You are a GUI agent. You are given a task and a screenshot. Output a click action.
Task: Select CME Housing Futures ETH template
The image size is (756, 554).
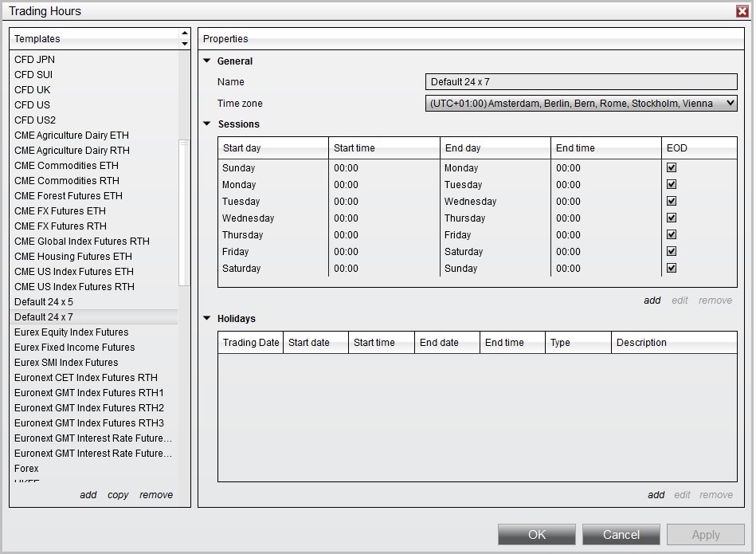point(93,256)
